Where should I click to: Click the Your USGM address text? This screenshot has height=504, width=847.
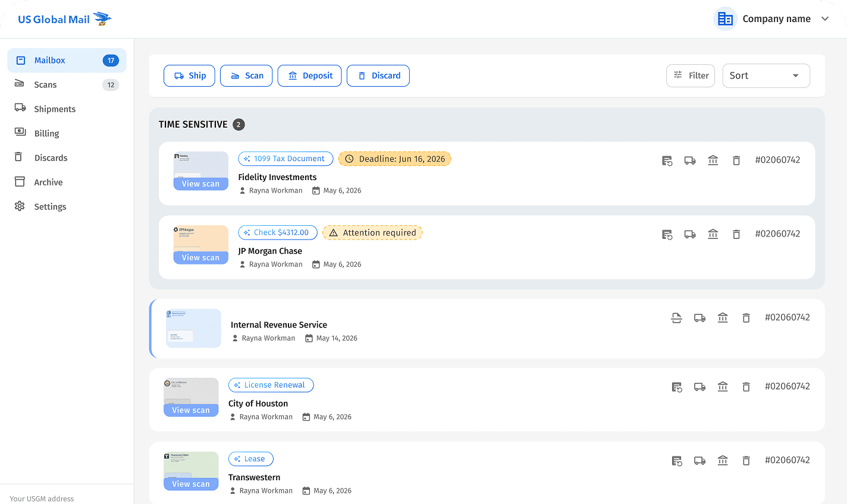click(x=42, y=499)
